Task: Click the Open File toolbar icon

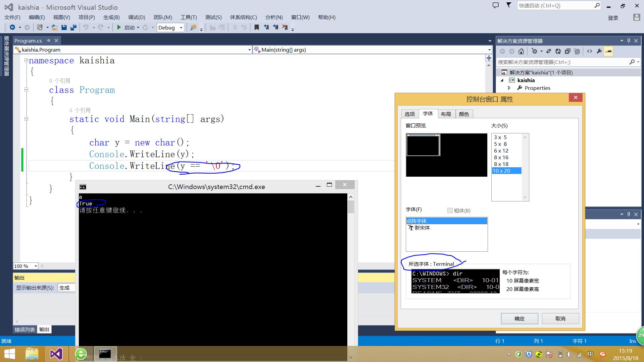Action: 55,27
